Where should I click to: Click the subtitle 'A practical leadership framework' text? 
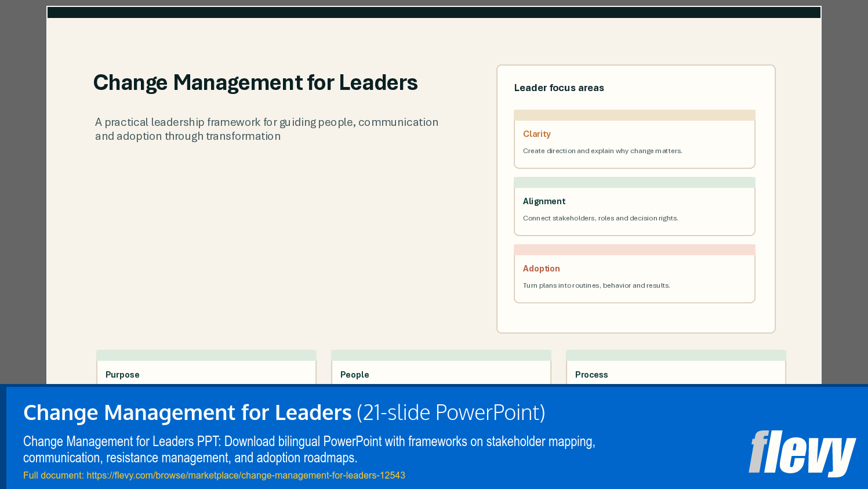click(x=267, y=129)
